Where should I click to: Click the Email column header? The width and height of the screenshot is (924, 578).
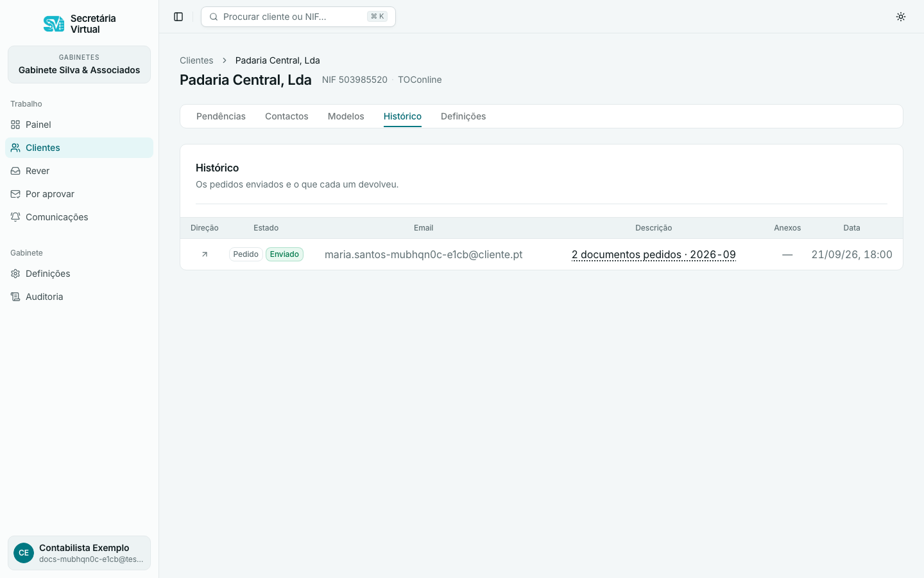[x=424, y=228]
